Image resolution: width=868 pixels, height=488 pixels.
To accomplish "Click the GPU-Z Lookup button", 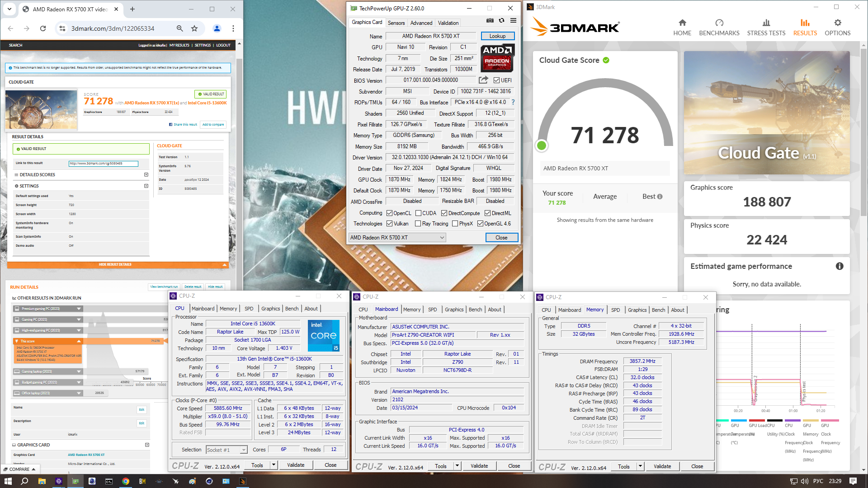I will [x=497, y=36].
